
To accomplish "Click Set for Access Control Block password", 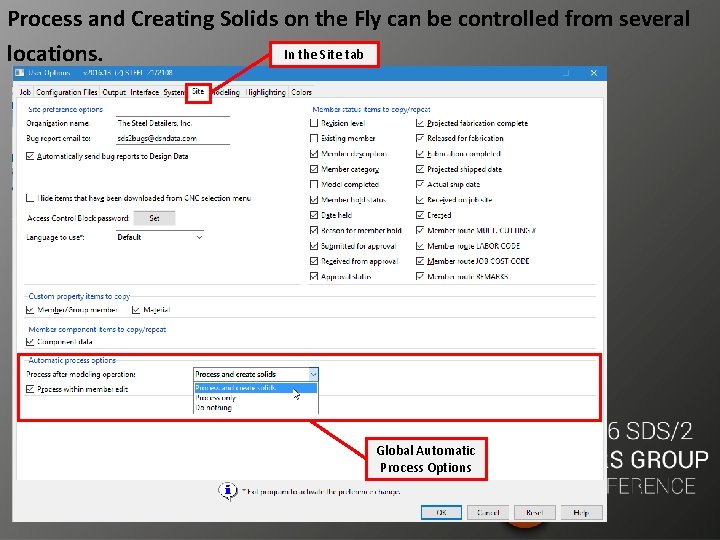I will click(154, 218).
